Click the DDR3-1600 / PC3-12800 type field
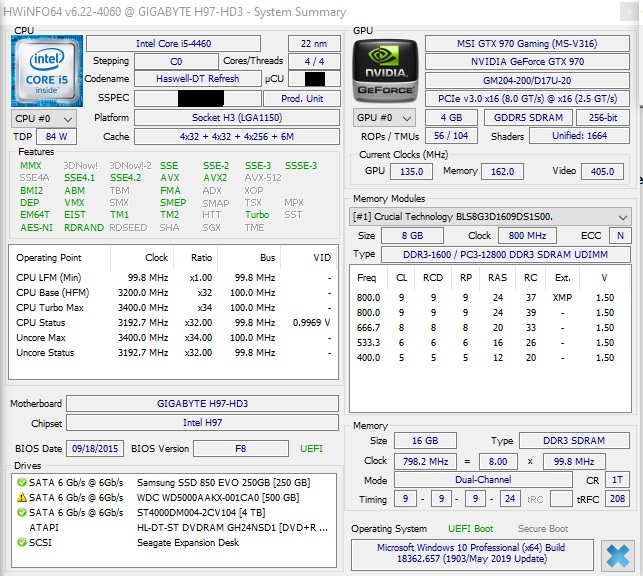The width and height of the screenshot is (643, 576). pyautogui.click(x=506, y=255)
